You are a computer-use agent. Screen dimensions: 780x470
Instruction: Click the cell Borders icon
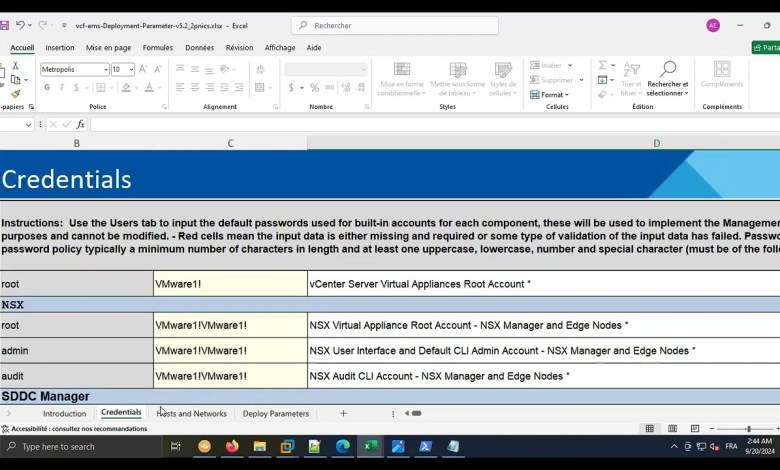(x=101, y=88)
